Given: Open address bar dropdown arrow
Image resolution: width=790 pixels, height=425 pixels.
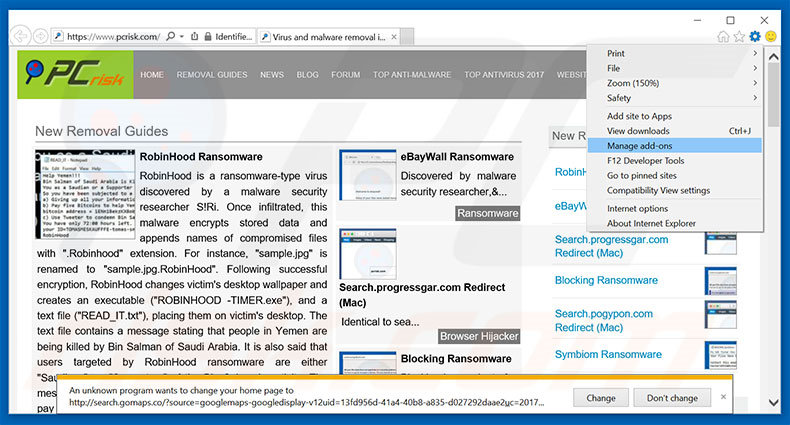Looking at the screenshot, I should [x=182, y=37].
